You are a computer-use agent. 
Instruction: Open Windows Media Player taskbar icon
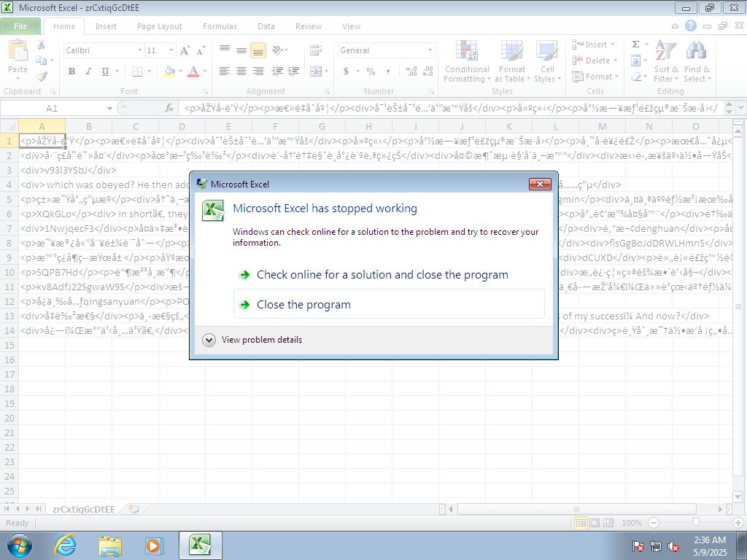[x=154, y=545]
